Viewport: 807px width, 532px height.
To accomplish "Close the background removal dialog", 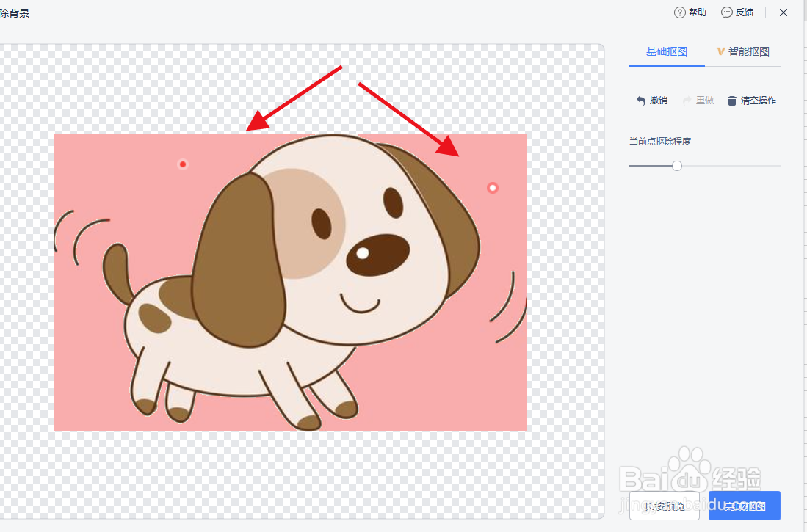I will pyautogui.click(x=784, y=12).
